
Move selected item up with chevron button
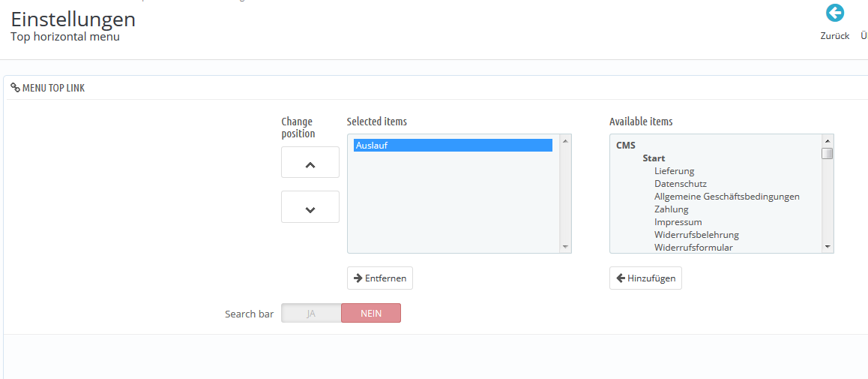coord(310,163)
